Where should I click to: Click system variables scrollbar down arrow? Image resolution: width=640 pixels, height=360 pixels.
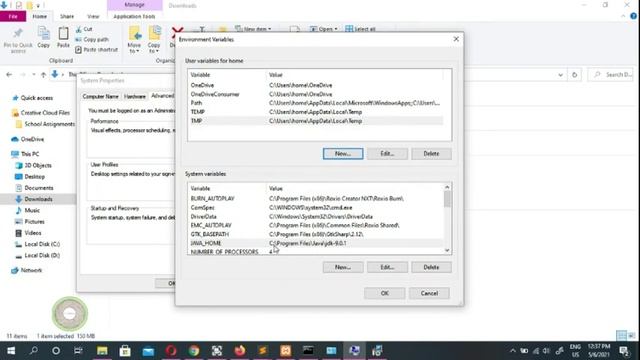(447, 250)
